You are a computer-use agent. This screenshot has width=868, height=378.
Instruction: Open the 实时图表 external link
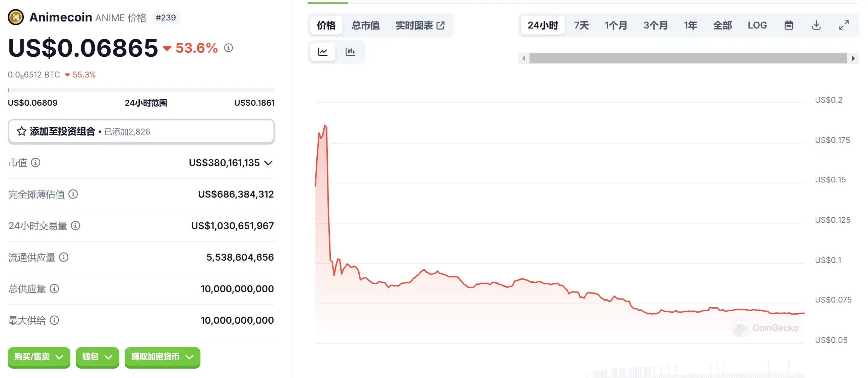(x=420, y=25)
